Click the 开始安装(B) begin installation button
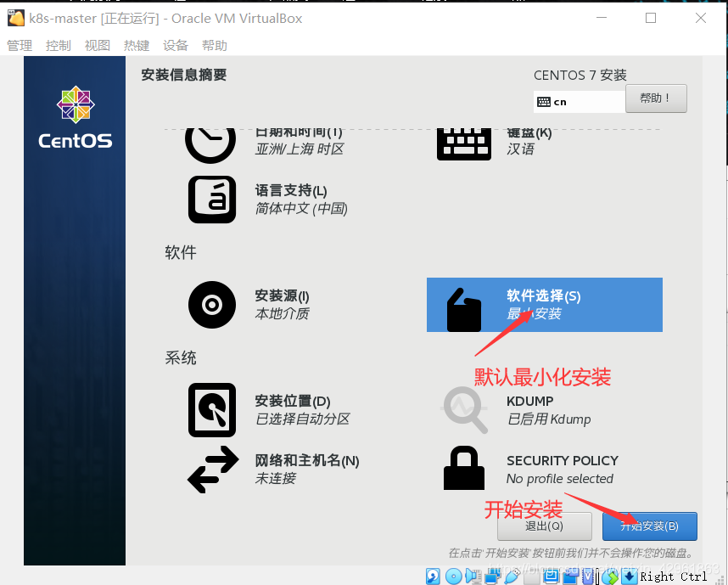This screenshot has height=585, width=728. pos(650,526)
